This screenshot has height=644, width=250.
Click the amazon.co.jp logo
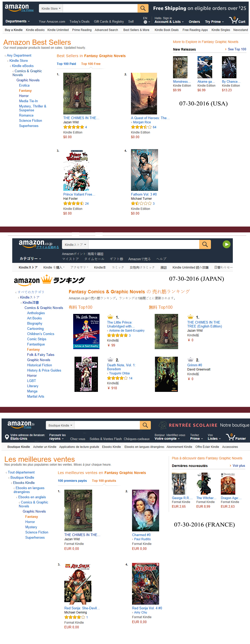point(39,244)
